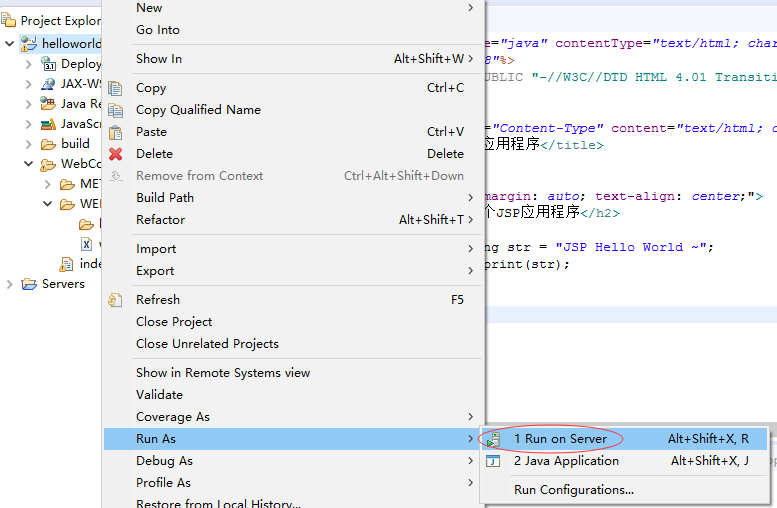Click the Copy icon in context menu

115,88
